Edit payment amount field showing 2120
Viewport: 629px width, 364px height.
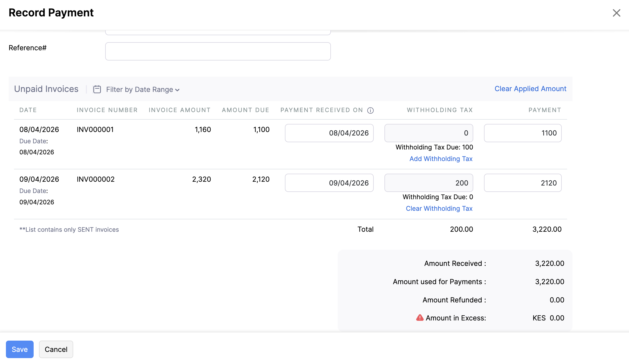point(523,183)
